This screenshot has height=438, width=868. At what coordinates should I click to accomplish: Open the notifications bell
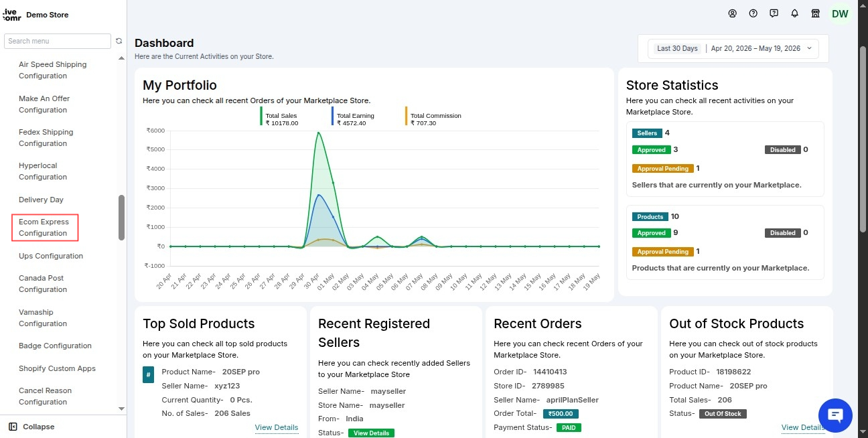click(x=794, y=13)
